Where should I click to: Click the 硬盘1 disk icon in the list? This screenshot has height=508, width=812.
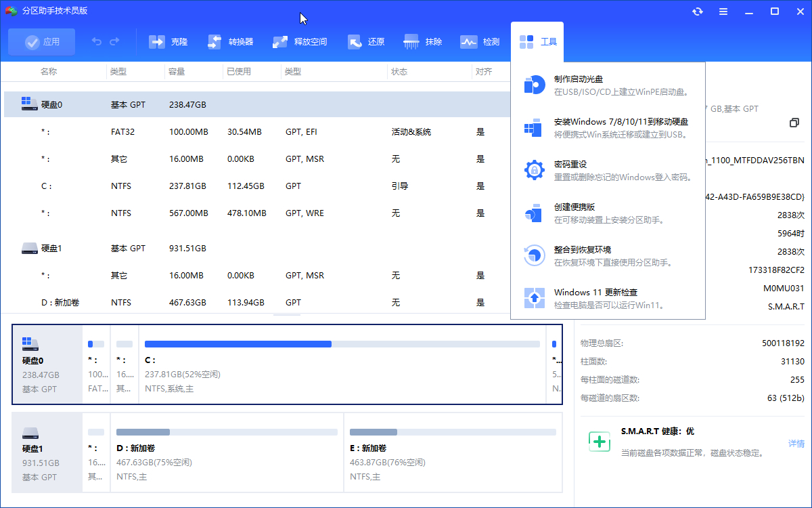click(29, 249)
